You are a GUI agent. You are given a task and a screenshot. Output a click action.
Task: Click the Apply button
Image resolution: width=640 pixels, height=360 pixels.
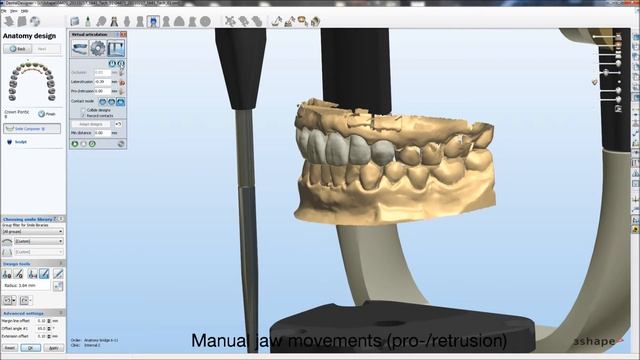pos(53,348)
